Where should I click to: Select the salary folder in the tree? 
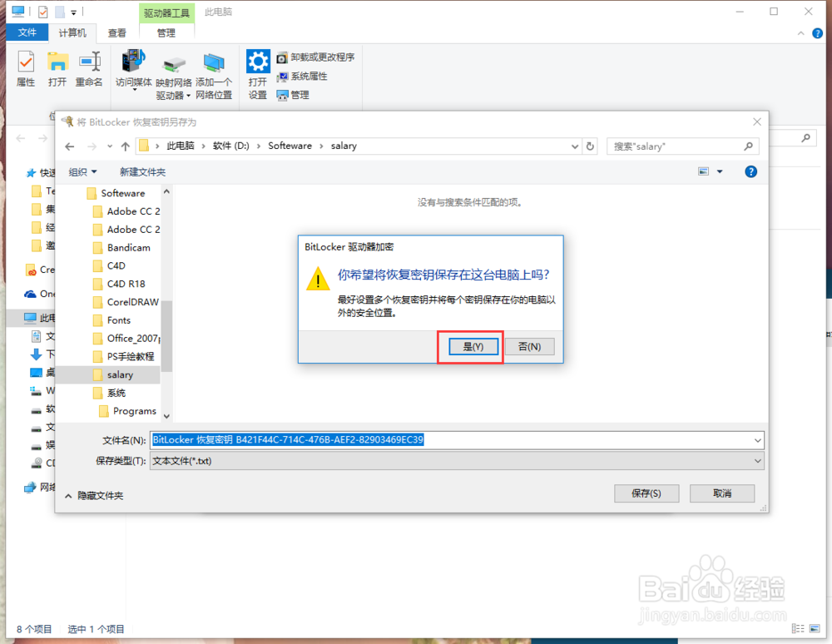[x=112, y=374]
